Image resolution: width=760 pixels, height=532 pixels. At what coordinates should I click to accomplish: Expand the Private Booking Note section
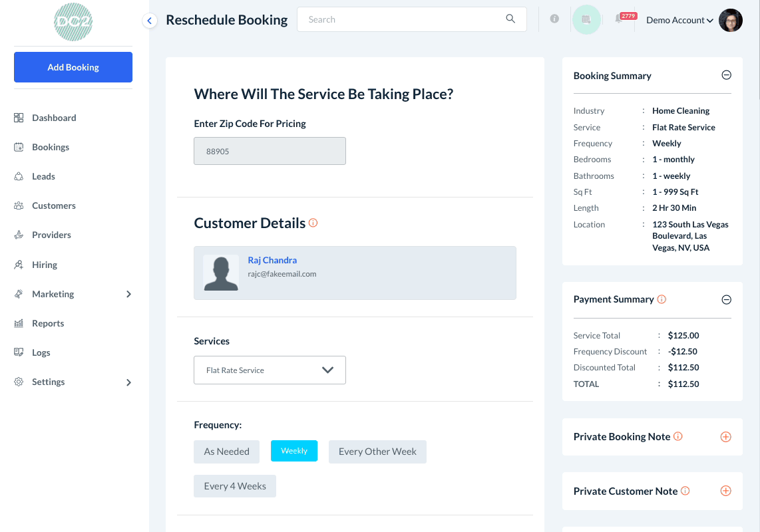(x=726, y=437)
